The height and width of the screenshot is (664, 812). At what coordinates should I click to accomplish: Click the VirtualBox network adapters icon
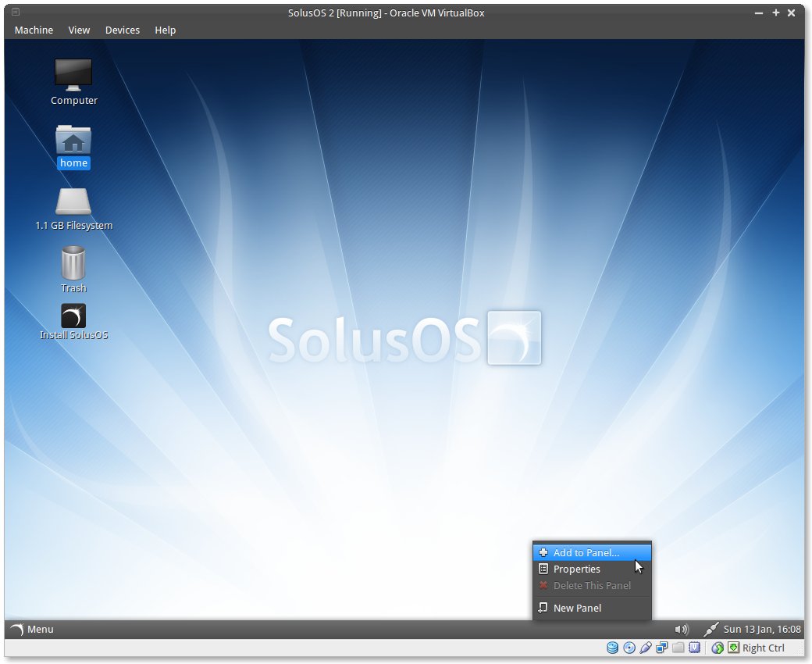(x=662, y=648)
